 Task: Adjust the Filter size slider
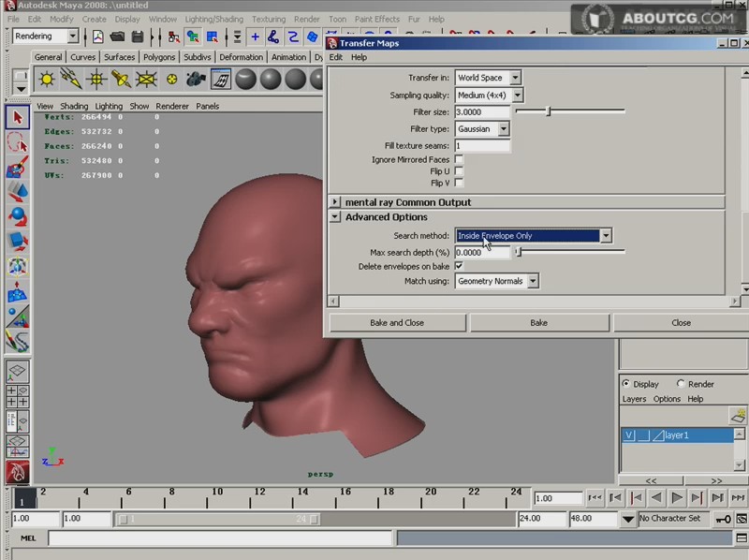pos(549,111)
